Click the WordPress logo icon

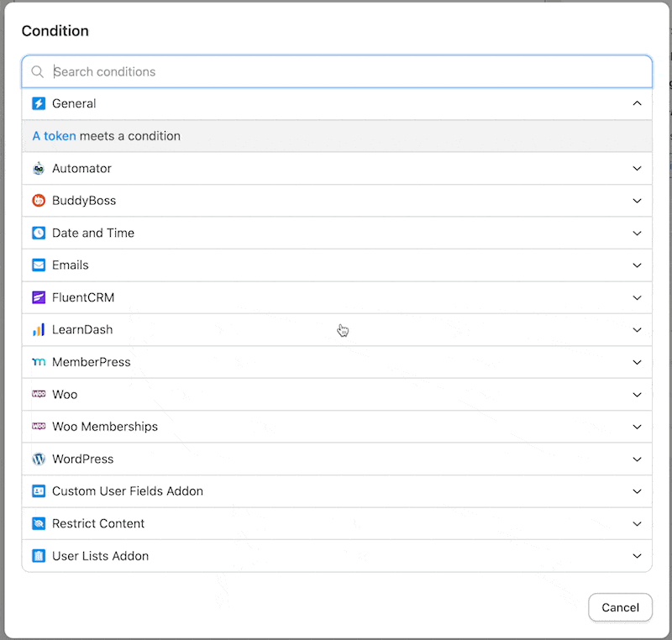[x=39, y=459]
